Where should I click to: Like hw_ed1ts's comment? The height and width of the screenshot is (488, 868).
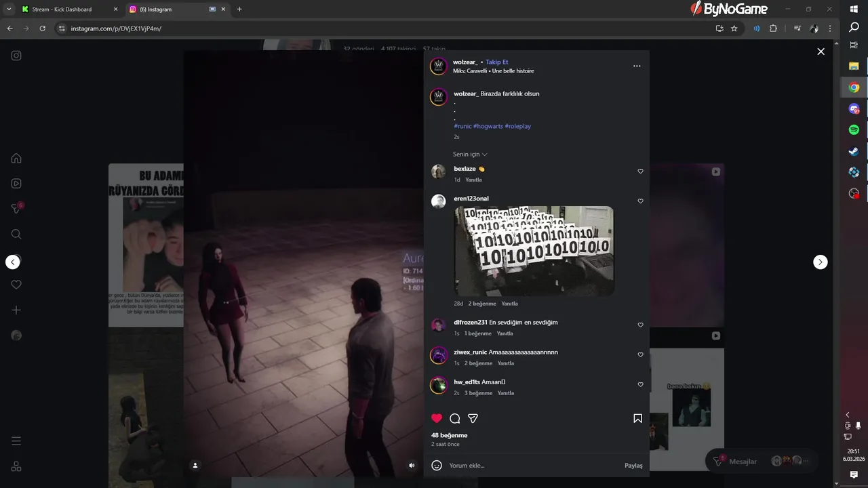640,385
